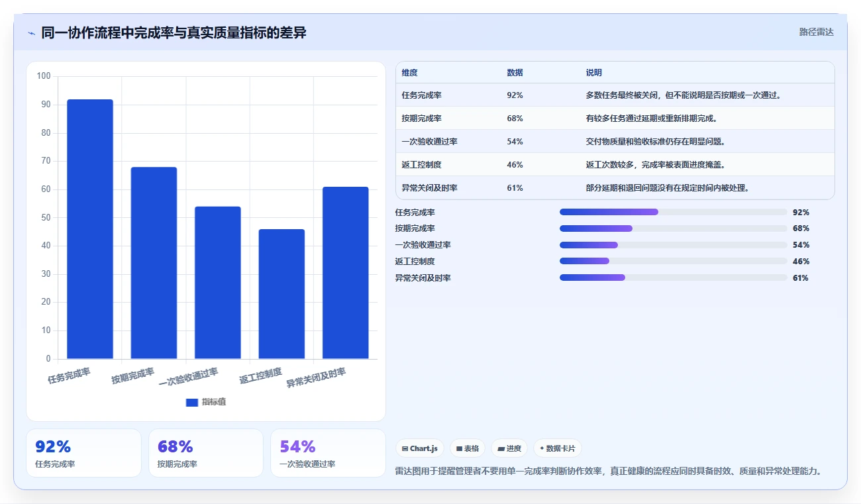Open the 68% 按期完成率 data card
The width and height of the screenshot is (861, 504).
click(x=206, y=453)
